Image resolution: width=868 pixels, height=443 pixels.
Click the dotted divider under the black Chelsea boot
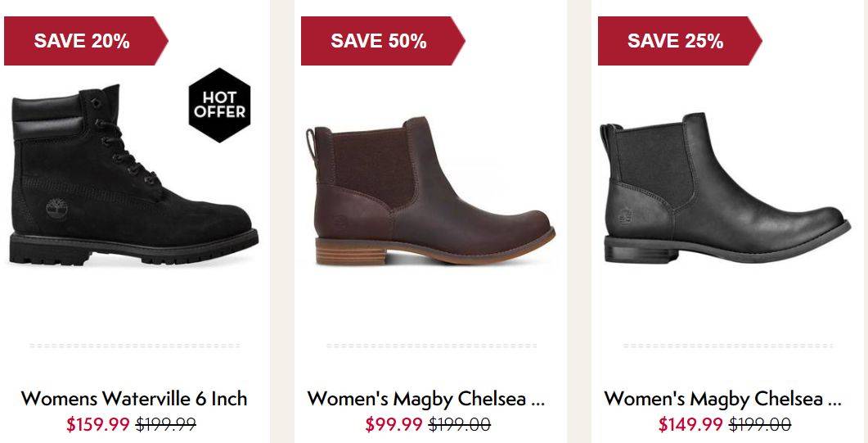click(x=727, y=346)
